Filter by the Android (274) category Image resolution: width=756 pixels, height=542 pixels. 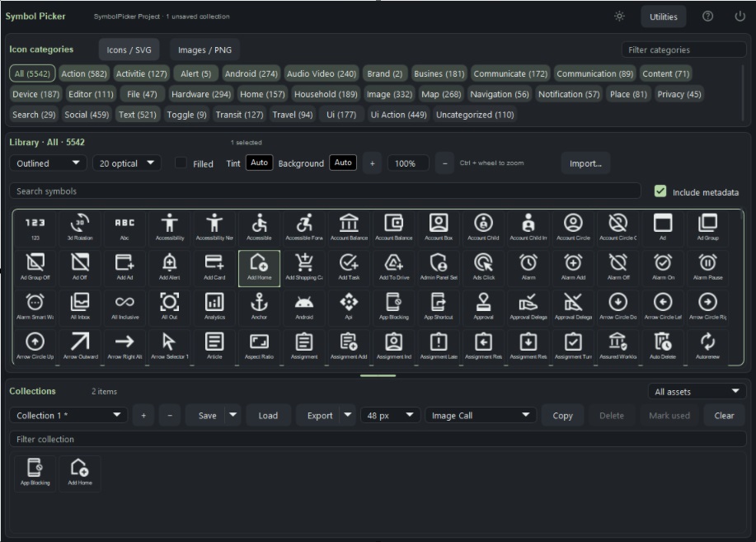pos(251,74)
